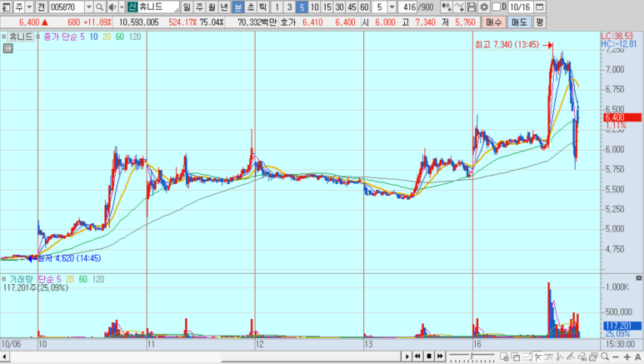
Task: Click the 평 button
Action: (x=539, y=22)
